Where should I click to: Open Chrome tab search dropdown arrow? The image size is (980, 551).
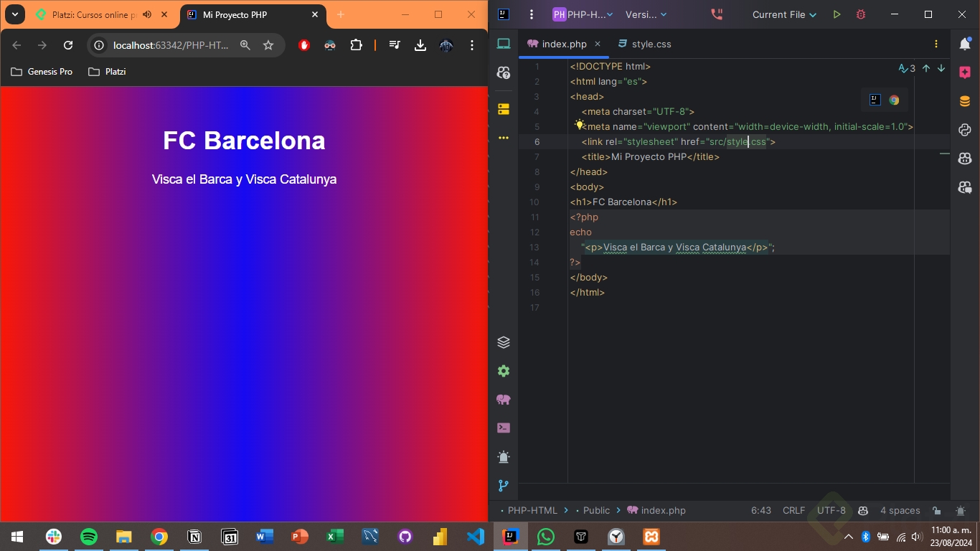click(x=14, y=14)
